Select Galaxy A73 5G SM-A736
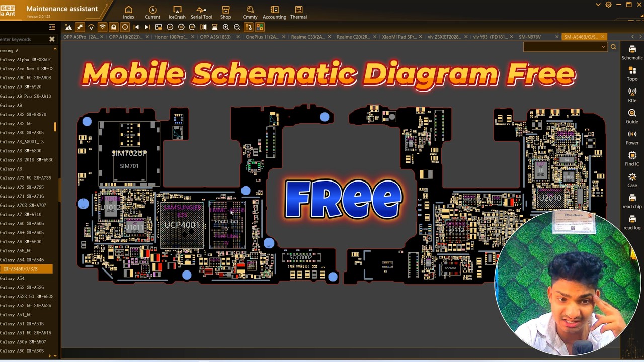Viewport: 644px width, 362px height. pyautogui.click(x=26, y=178)
